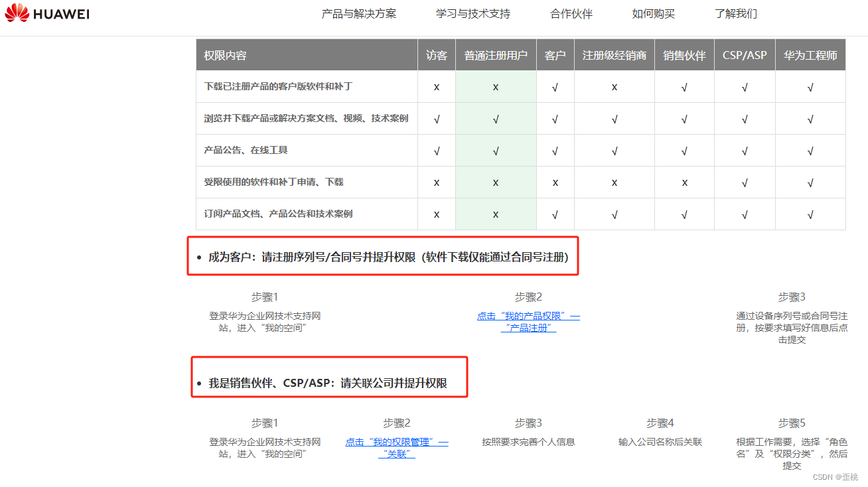Select the 注册级经销商 column header
868x487 pixels.
(x=615, y=56)
